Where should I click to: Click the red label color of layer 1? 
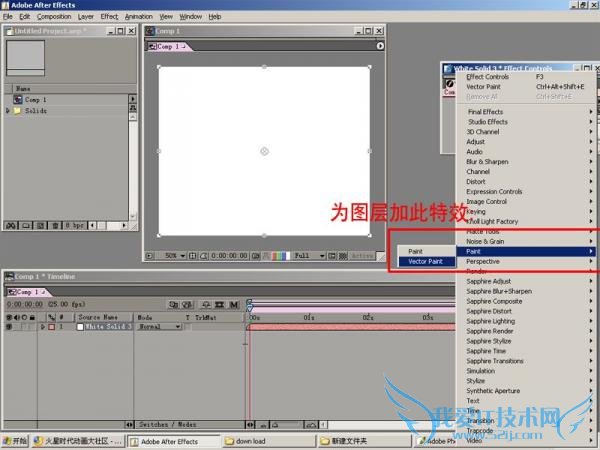click(x=52, y=327)
